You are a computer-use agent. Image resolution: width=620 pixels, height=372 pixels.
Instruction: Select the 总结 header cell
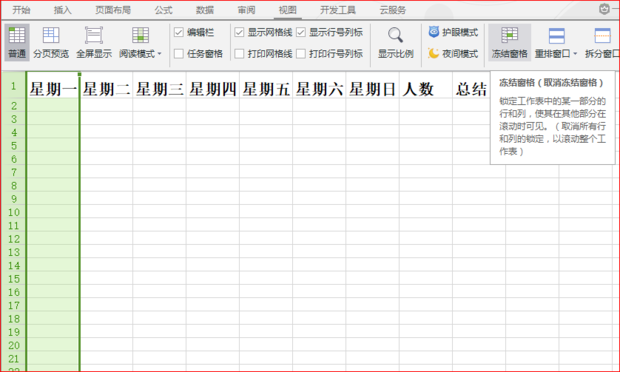[471, 85]
